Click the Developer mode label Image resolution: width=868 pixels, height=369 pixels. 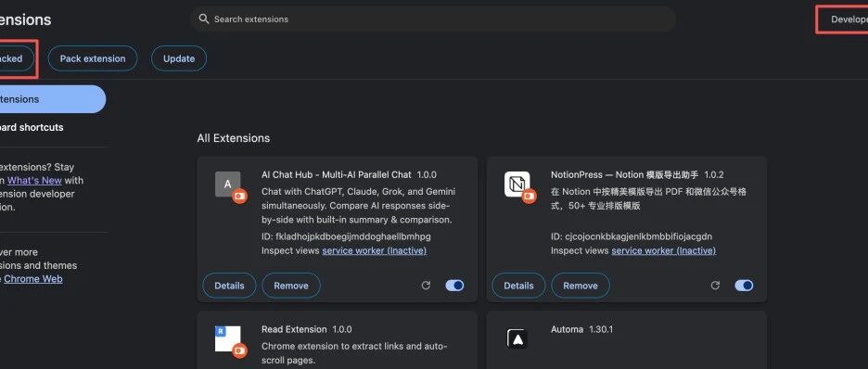pos(849,19)
